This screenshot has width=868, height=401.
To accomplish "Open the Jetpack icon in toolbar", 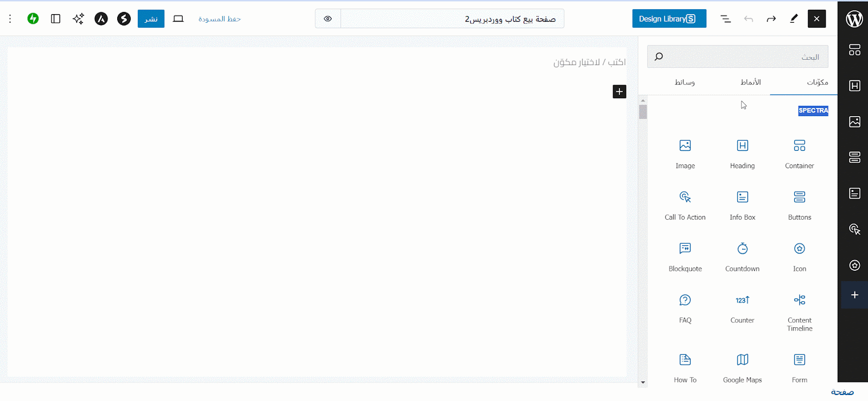I will [x=33, y=18].
